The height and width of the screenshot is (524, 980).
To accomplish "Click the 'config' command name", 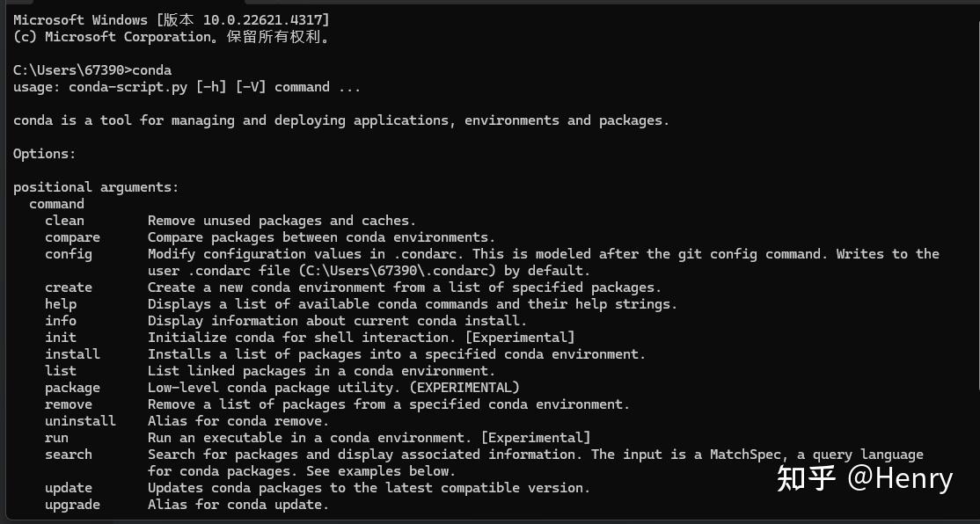I will click(x=69, y=254).
